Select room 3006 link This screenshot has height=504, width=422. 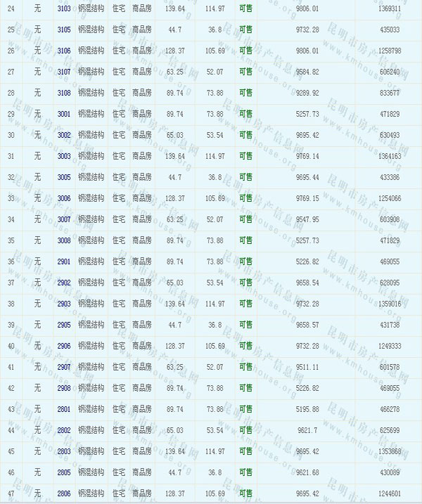click(63, 198)
